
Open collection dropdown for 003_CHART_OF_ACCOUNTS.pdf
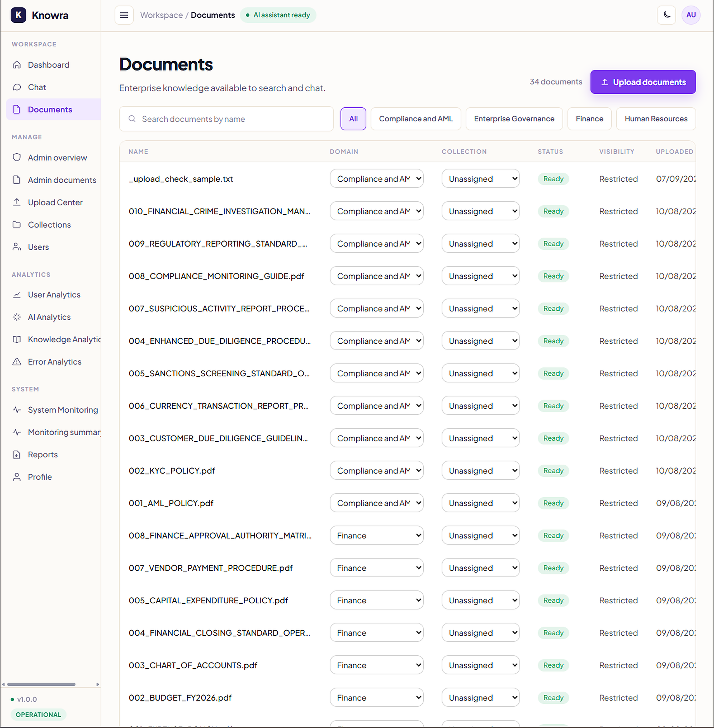480,665
